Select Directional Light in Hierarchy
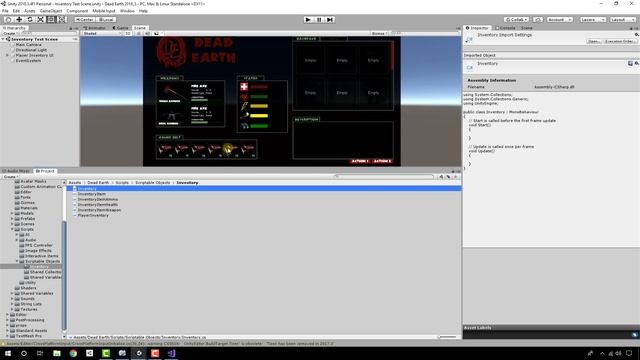The height and width of the screenshot is (360, 640). tap(31, 50)
